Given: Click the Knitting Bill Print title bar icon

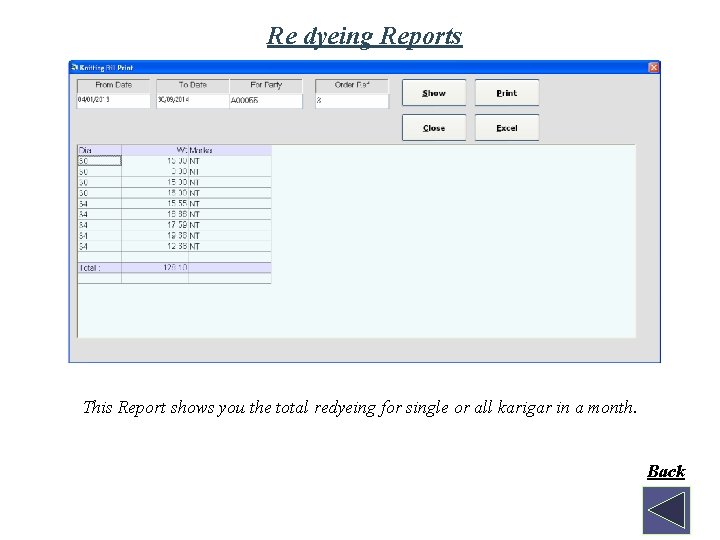Looking at the screenshot, I should point(74,68).
